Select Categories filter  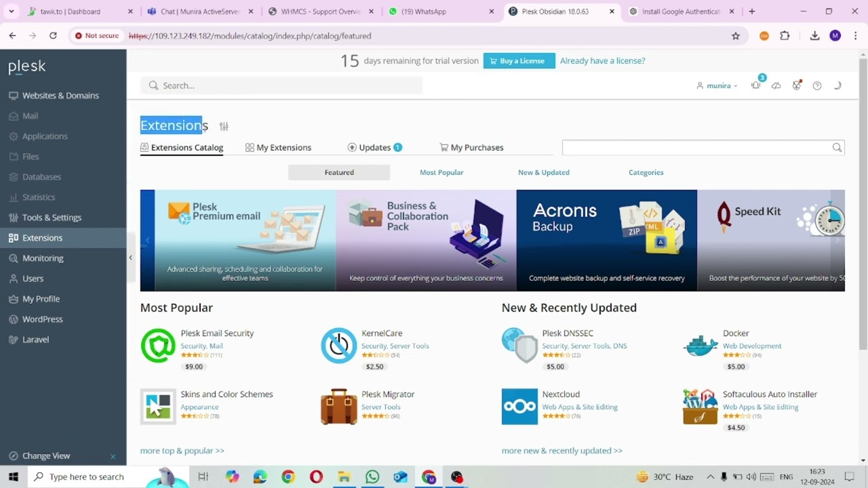[x=646, y=173]
